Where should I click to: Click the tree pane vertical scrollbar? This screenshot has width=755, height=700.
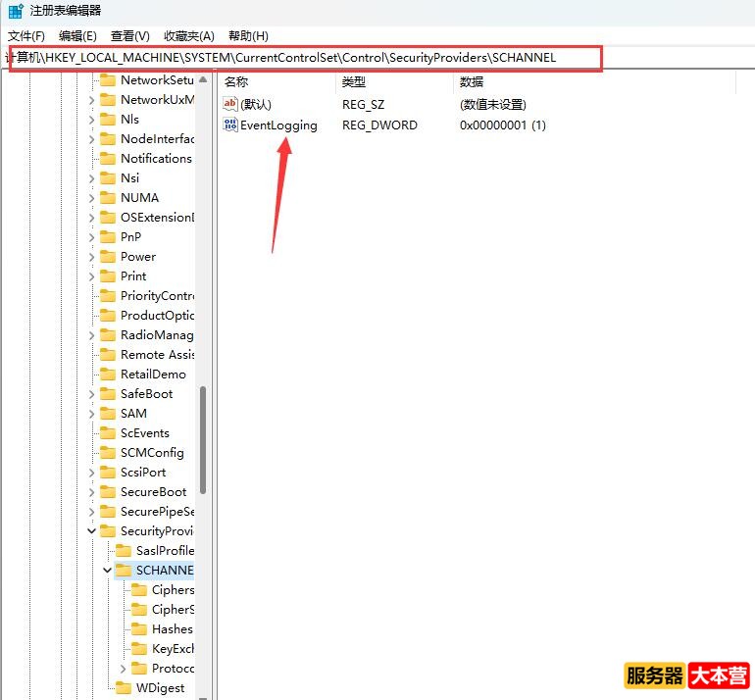click(x=203, y=439)
